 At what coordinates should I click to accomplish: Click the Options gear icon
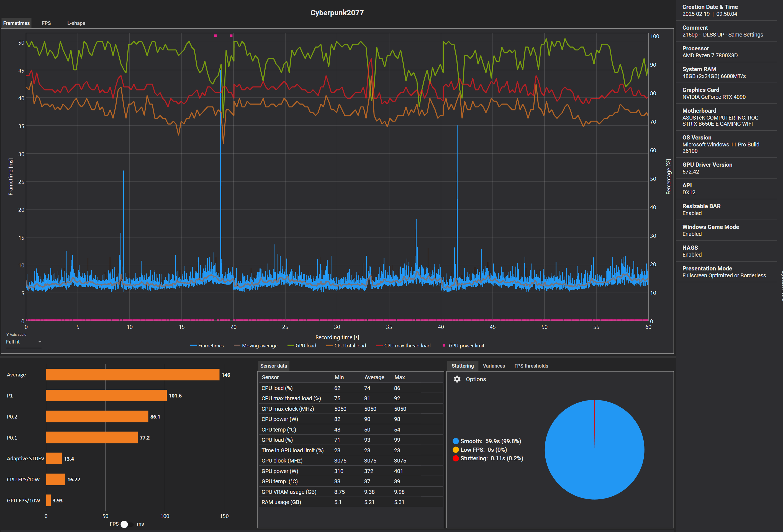pos(457,379)
